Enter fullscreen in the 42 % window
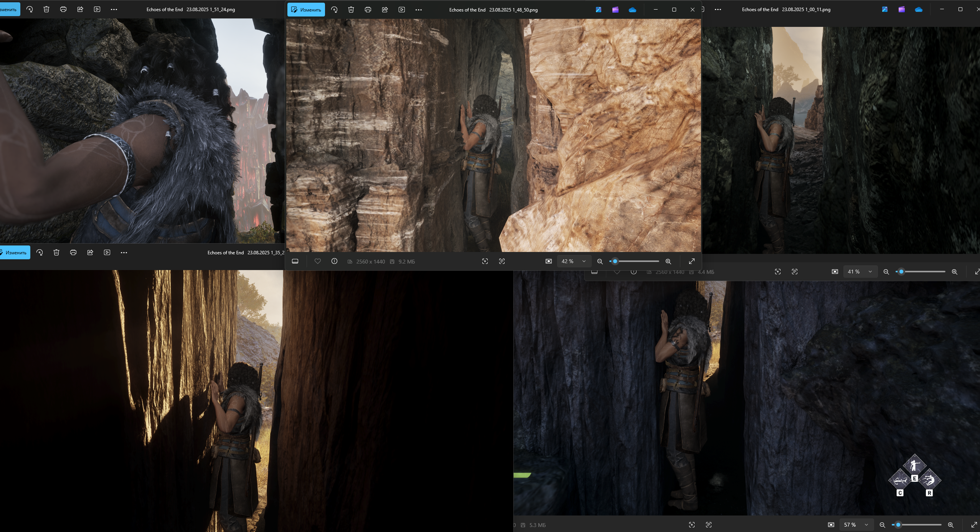980x532 pixels. coord(692,261)
